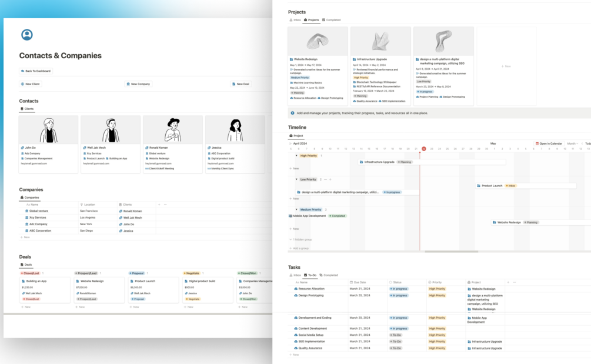Open the Name column header in Companies
This screenshot has width=591, height=364.
pyautogui.click(x=32, y=205)
